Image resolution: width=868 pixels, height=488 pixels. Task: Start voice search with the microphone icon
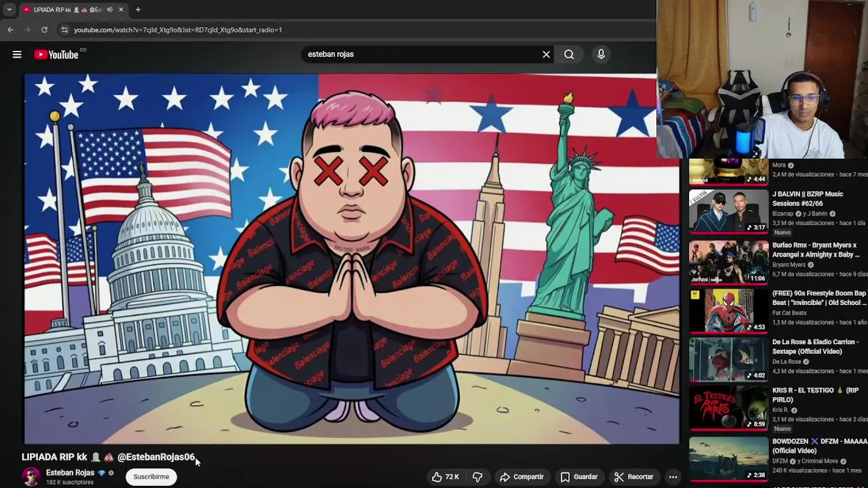pyautogui.click(x=601, y=54)
